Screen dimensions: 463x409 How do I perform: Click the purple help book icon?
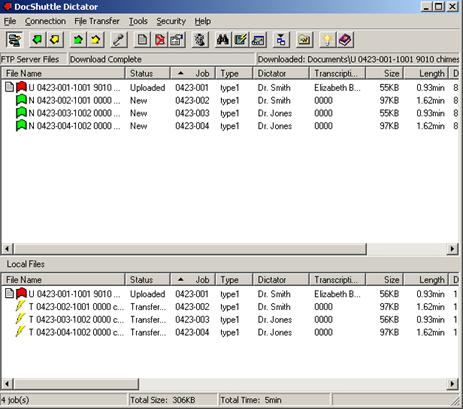[x=345, y=40]
